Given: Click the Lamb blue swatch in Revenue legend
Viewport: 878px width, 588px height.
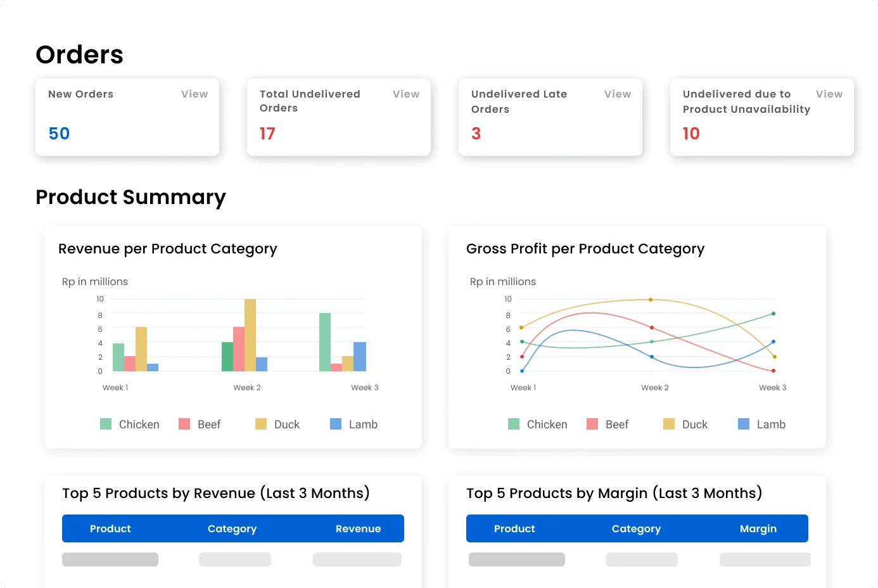Looking at the screenshot, I should tap(336, 424).
